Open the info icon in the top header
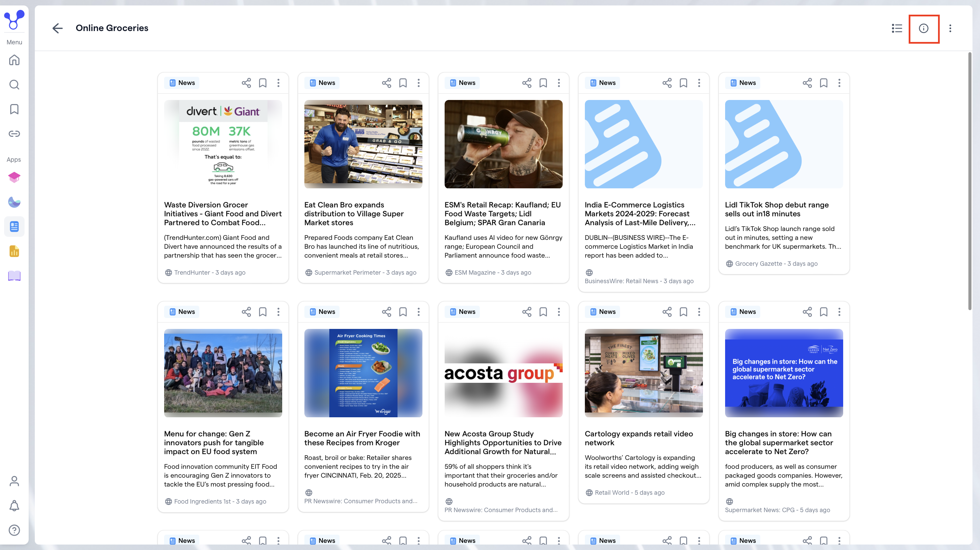 [x=923, y=28]
